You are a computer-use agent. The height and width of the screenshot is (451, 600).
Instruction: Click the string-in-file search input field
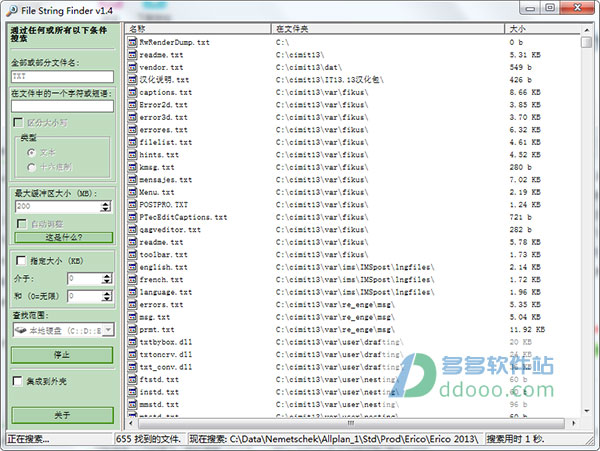coord(62,106)
